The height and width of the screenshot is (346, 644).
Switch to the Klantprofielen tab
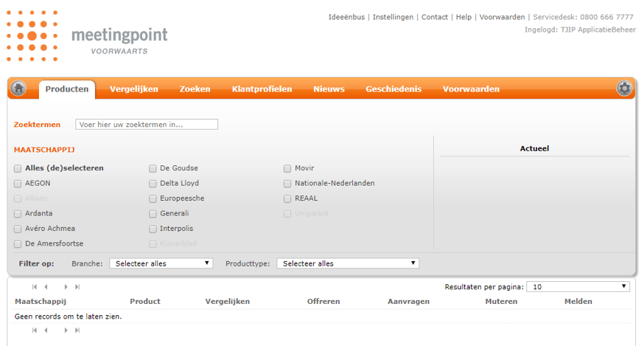click(x=262, y=89)
